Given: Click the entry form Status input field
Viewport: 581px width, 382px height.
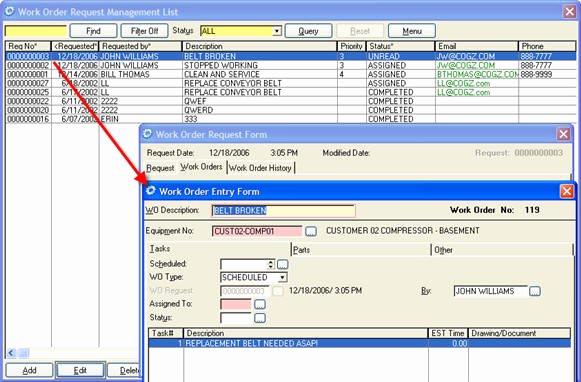Looking at the screenshot, I should 236,318.
